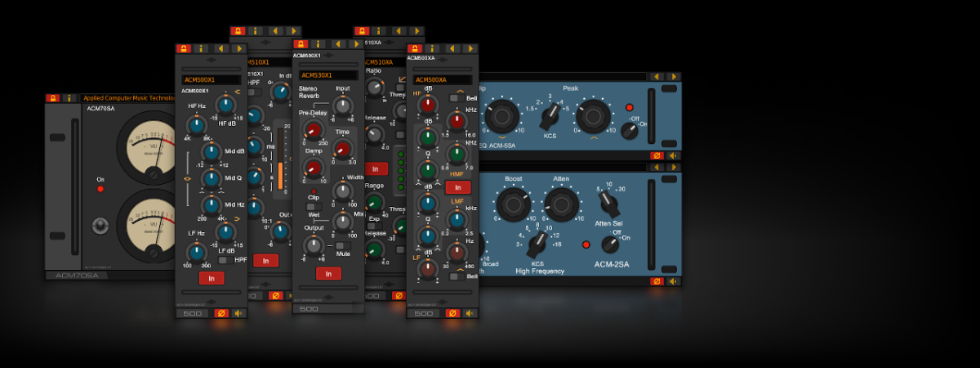The height and width of the screenshot is (368, 980).
Task: Click the red In button on ACM510XA
Action: click(376, 168)
